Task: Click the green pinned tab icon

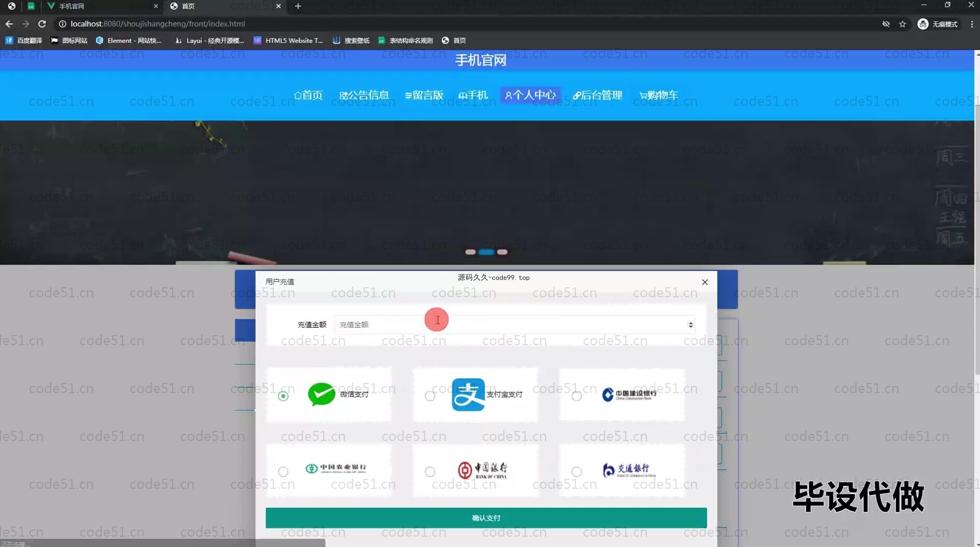Action: point(31,6)
